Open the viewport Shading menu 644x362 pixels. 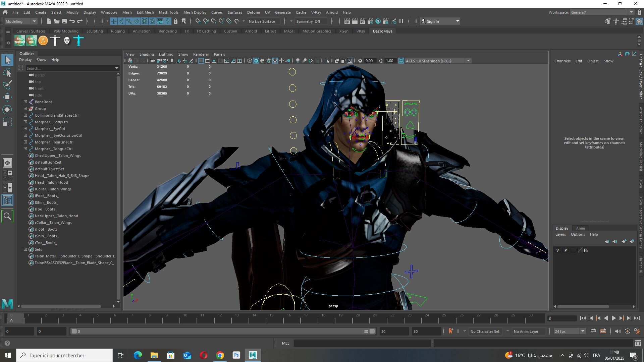coord(147,54)
